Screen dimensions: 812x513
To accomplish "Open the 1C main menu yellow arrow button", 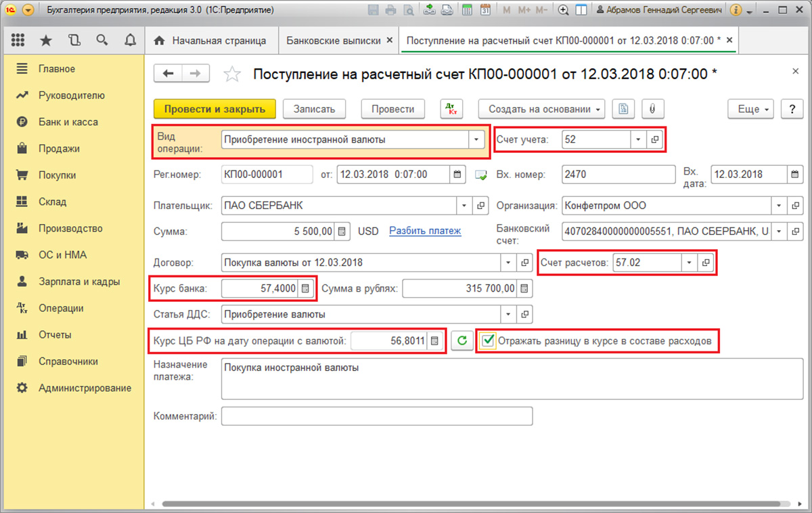I will (28, 10).
